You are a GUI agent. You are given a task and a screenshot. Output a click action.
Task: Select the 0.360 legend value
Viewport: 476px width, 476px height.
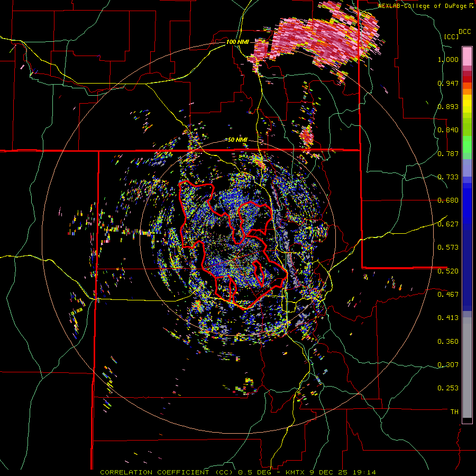tap(448, 341)
